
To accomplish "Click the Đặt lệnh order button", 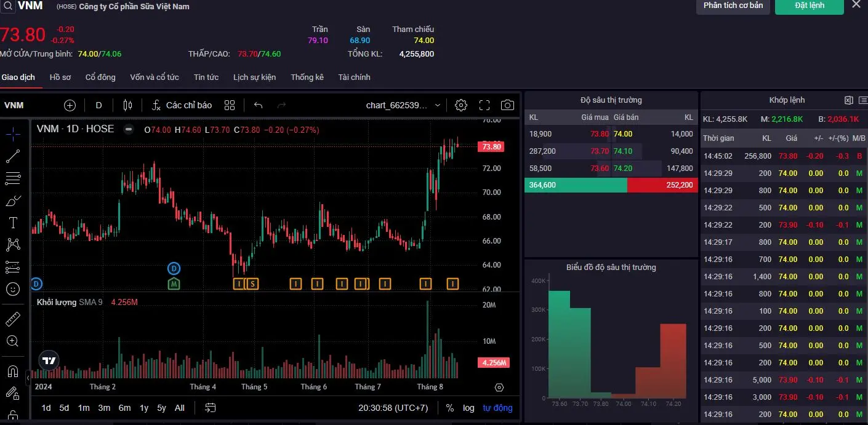I will click(810, 6).
